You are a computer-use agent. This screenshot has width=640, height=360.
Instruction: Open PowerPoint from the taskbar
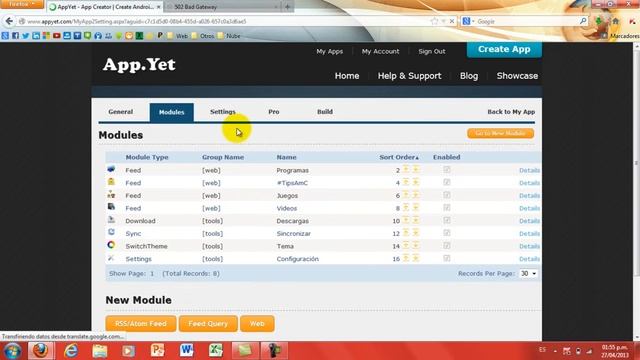point(158,350)
